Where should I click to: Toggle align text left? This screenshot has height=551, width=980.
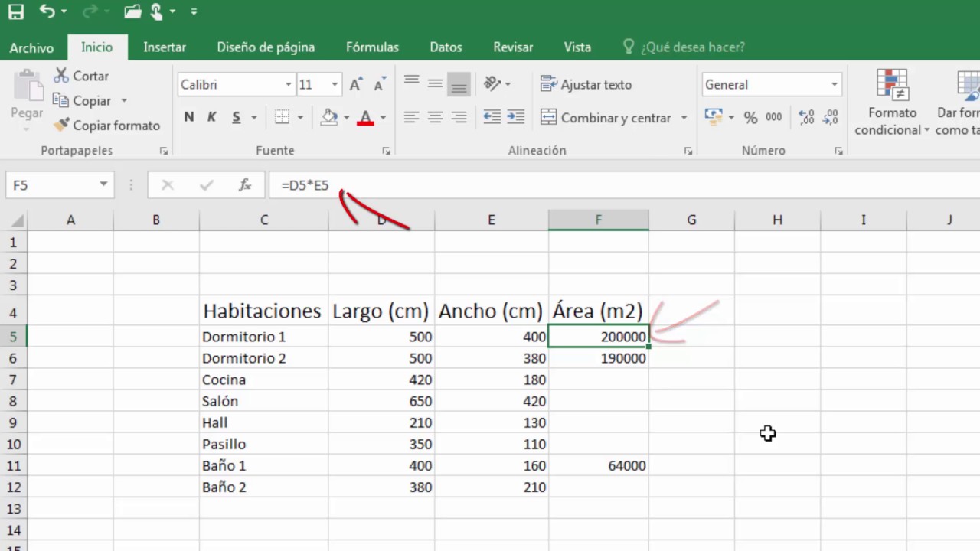coord(411,117)
